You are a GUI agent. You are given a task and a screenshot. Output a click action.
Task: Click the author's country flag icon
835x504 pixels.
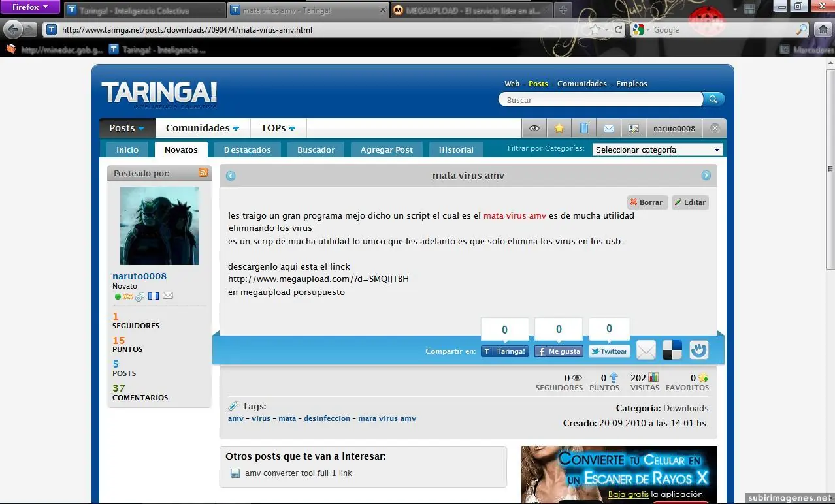click(x=154, y=296)
